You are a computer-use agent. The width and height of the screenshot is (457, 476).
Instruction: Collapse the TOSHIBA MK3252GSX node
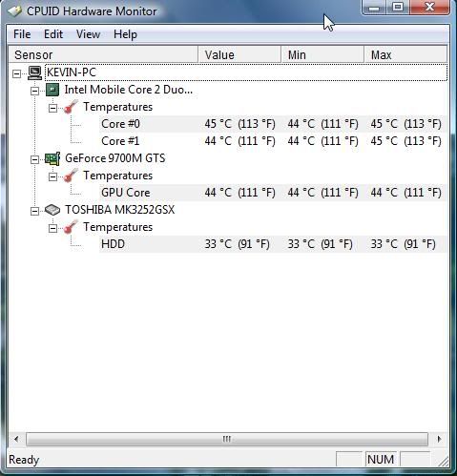pos(34,211)
